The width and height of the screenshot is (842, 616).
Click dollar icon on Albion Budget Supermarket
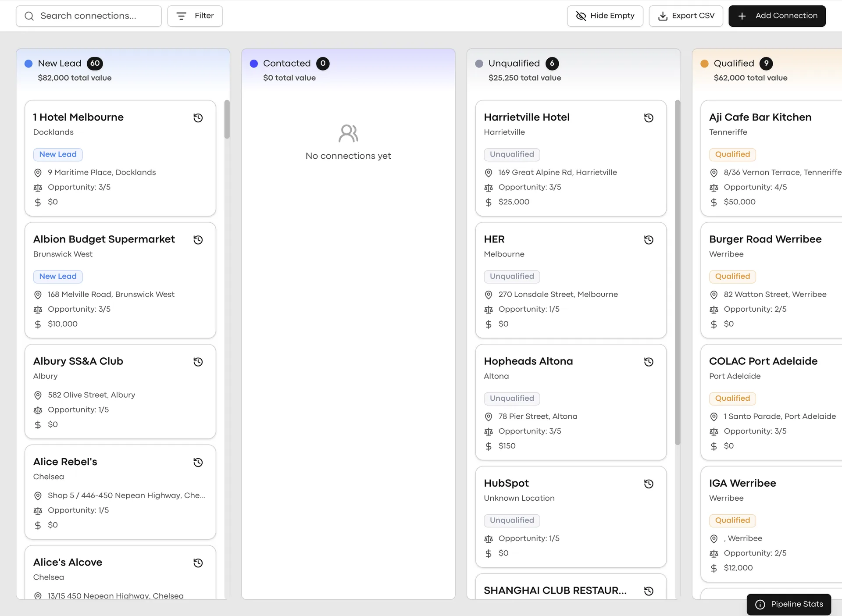pos(38,324)
